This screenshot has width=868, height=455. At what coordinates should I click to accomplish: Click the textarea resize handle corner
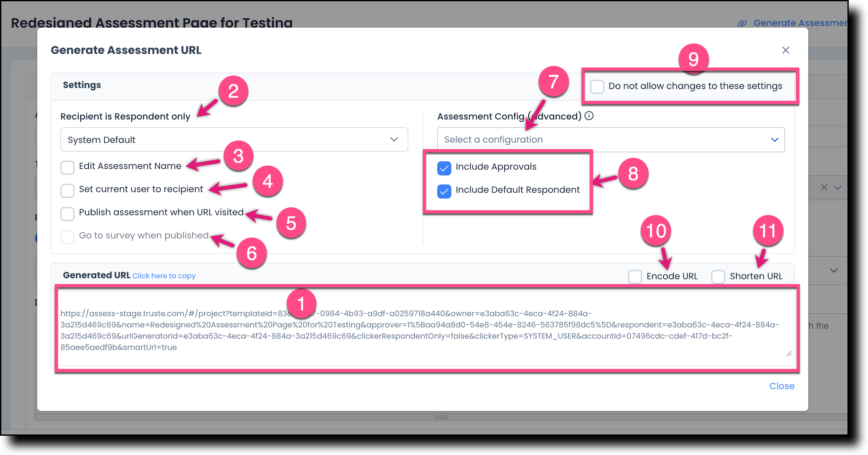click(788, 354)
